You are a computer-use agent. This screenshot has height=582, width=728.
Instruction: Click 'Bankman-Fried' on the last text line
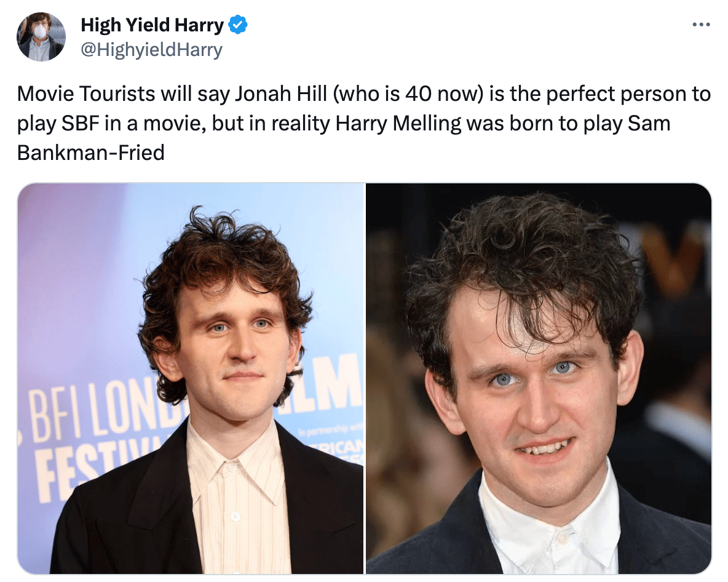click(91, 153)
